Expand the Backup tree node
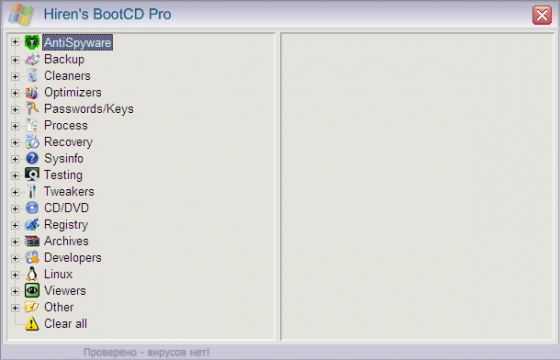560x360 pixels. pyautogui.click(x=15, y=59)
